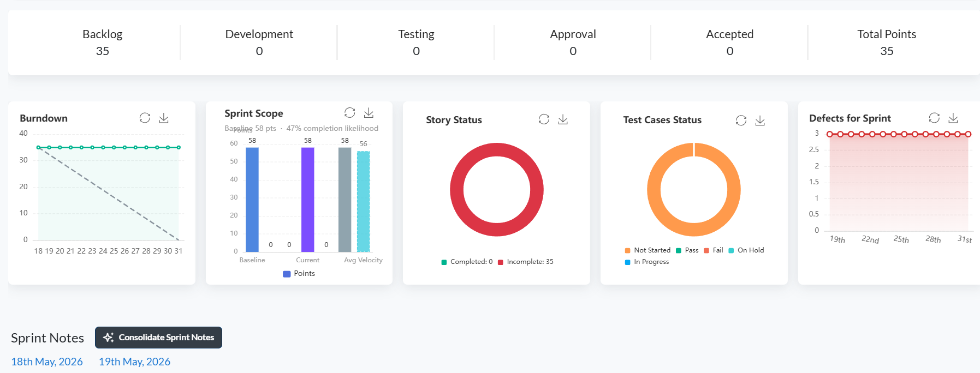Click the Accepted 0 summary card

pos(730,43)
